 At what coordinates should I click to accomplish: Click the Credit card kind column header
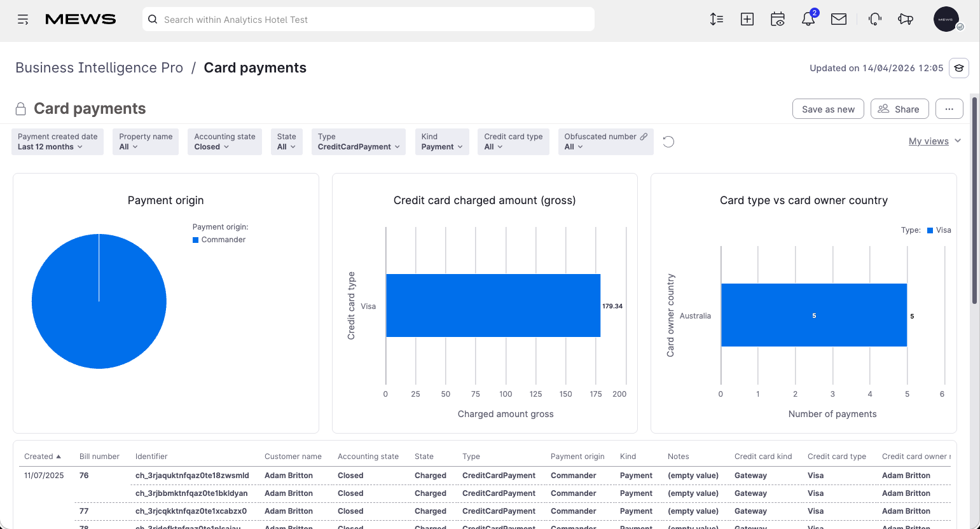pyautogui.click(x=763, y=457)
